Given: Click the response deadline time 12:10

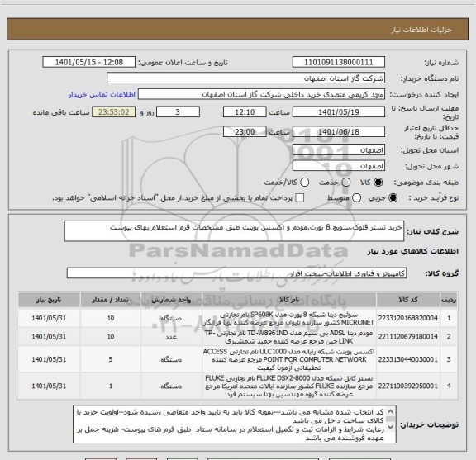Looking at the screenshot, I should pos(245,112).
